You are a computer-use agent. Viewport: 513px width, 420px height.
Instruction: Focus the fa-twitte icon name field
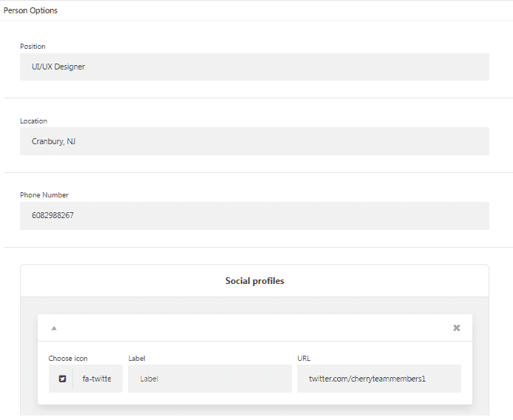tap(98, 379)
